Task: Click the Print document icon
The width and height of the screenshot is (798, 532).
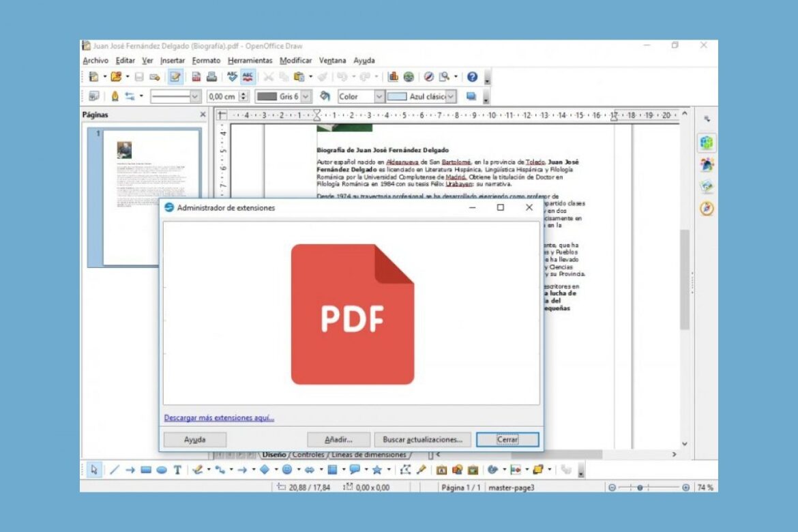Action: point(211,77)
